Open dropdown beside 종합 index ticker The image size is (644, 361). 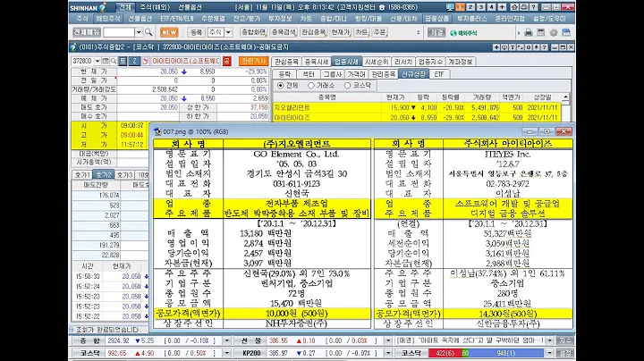pos(226,340)
